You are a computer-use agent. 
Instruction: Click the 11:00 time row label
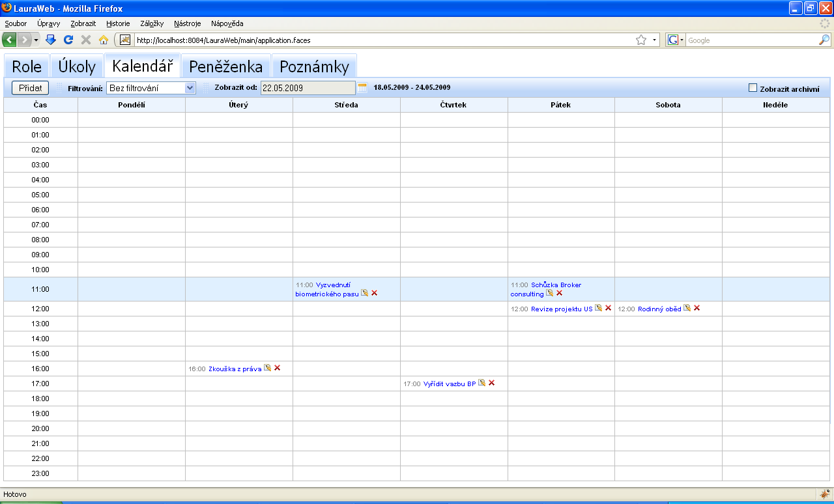(40, 289)
